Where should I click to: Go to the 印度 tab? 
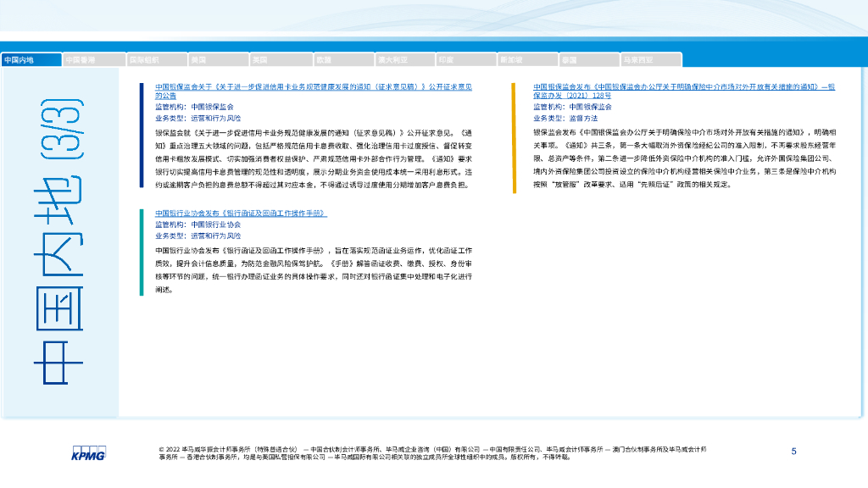[466, 60]
